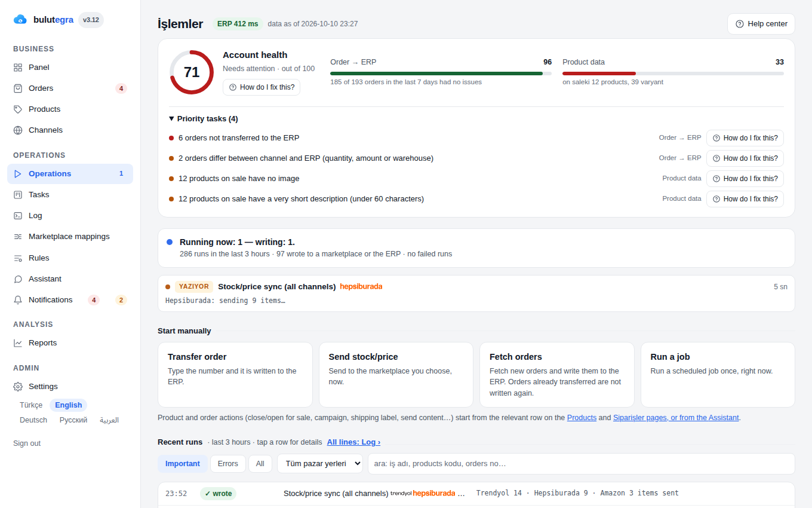Open the Help center
Viewport: 812px width, 508px height.
[x=761, y=24]
